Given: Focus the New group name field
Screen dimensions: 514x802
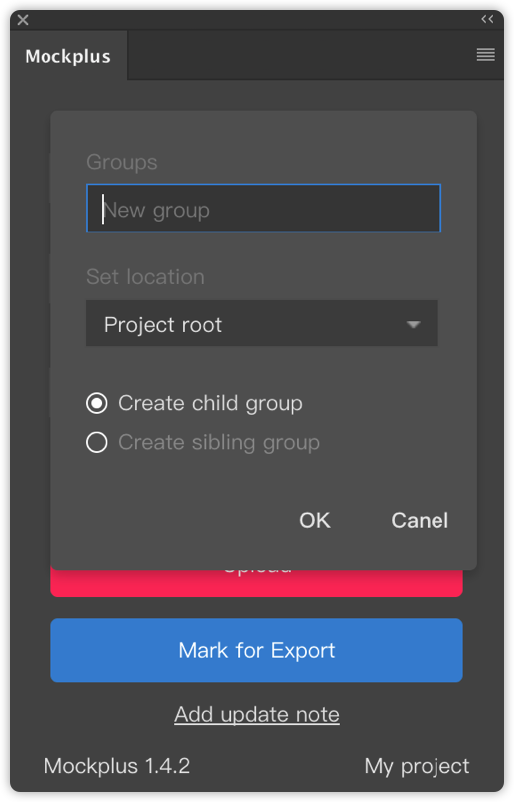Looking at the screenshot, I should click(x=263, y=208).
